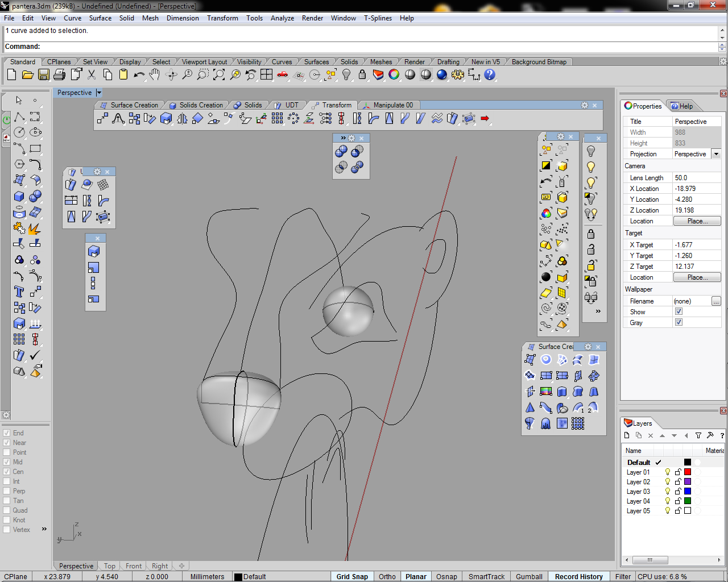The width and height of the screenshot is (728, 582).
Task: Enable the Point osnap checkbox
Action: [7, 452]
